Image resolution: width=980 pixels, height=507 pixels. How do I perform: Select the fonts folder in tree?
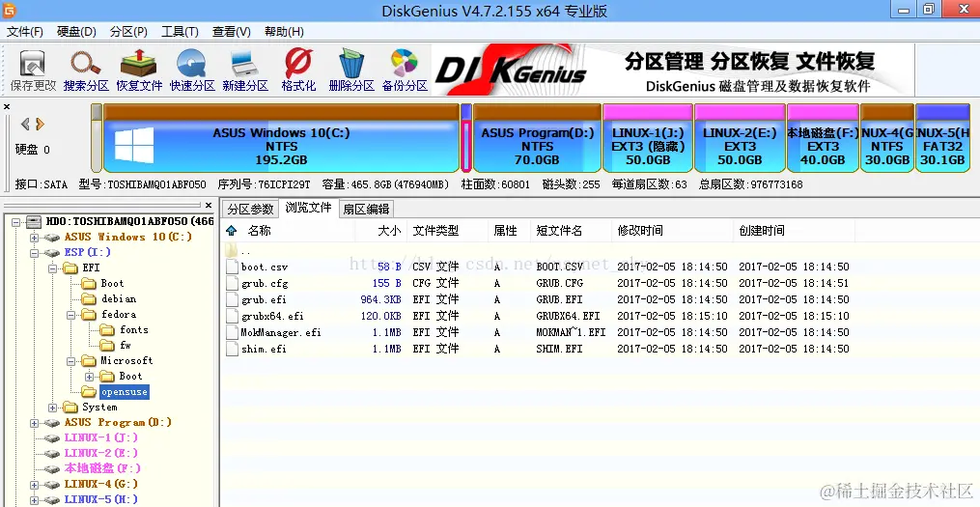pyautogui.click(x=134, y=329)
